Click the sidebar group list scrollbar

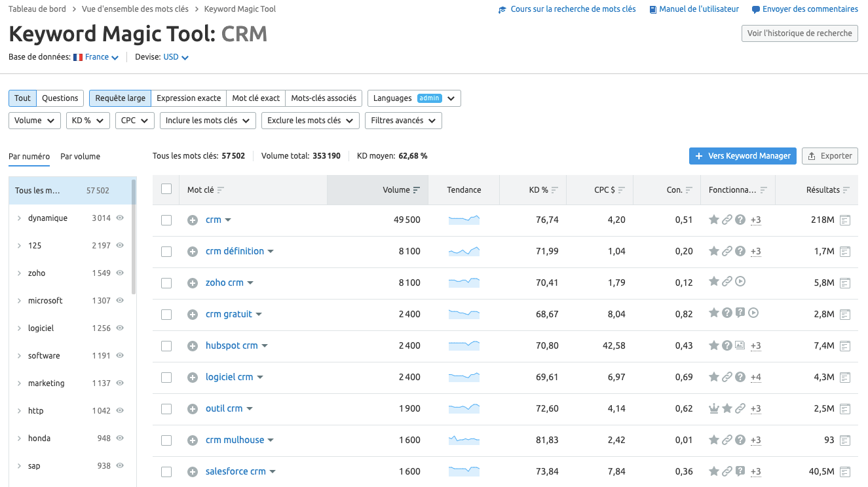[134, 236]
